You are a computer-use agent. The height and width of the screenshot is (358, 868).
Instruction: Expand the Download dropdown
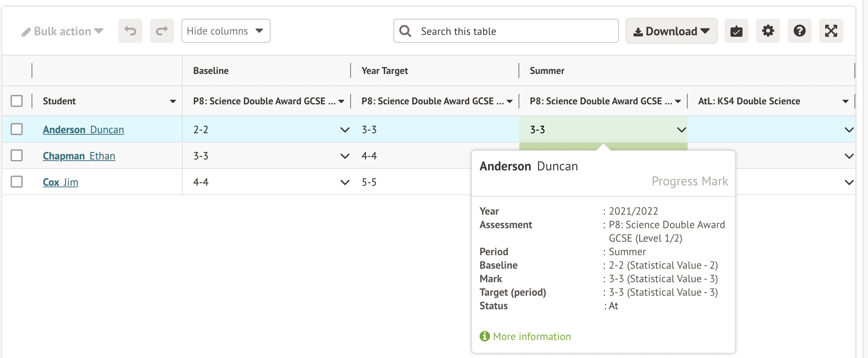[671, 31]
